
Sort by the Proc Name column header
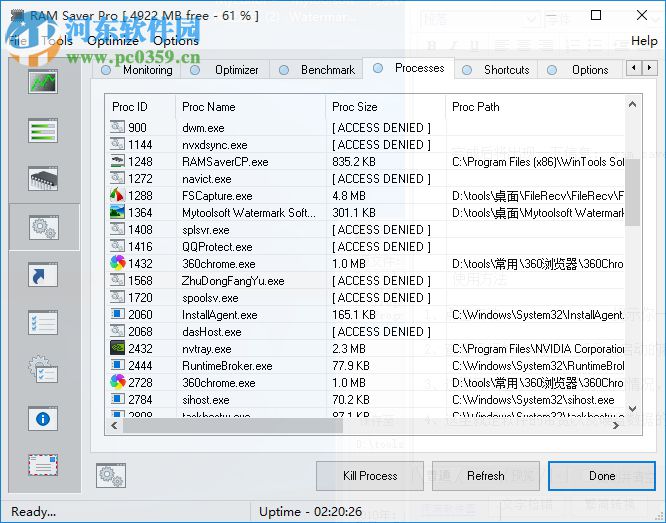(251, 107)
